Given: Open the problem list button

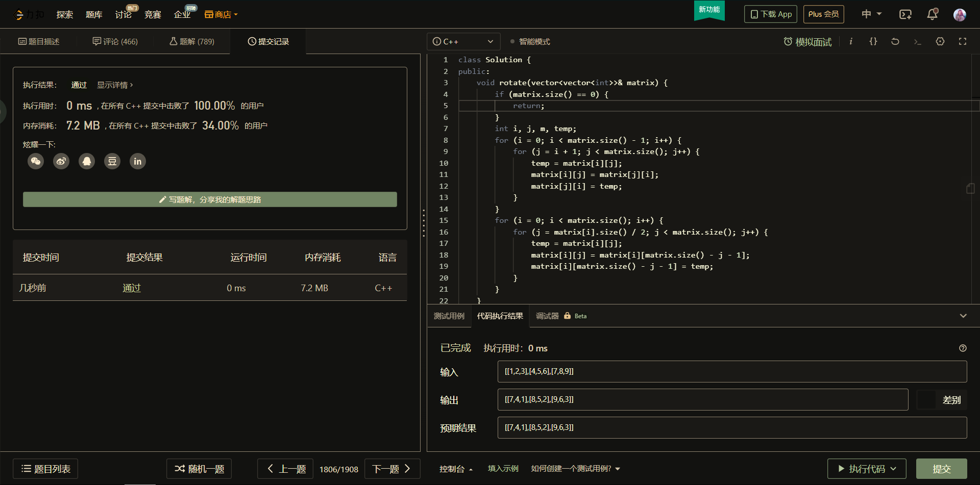Looking at the screenshot, I should pyautogui.click(x=45, y=469).
